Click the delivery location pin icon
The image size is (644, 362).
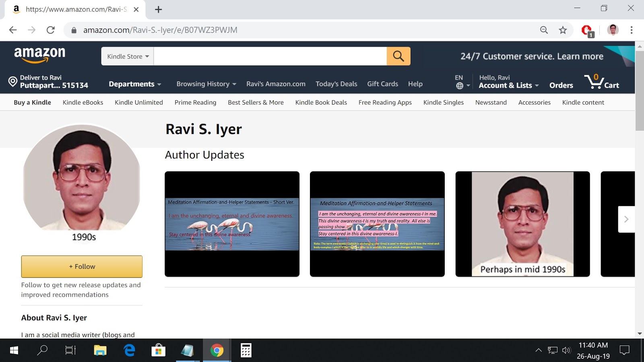click(13, 82)
